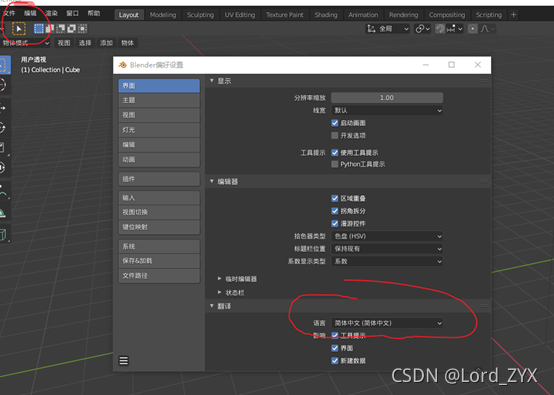Toggle the 拐角拆分 checkbox
The width and height of the screenshot is (554, 395).
(335, 211)
